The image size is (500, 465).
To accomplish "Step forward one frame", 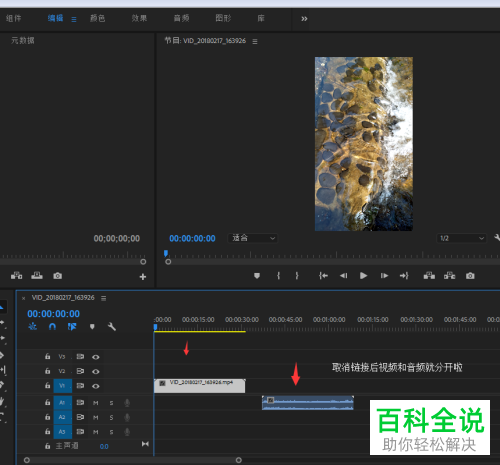I will tap(384, 276).
